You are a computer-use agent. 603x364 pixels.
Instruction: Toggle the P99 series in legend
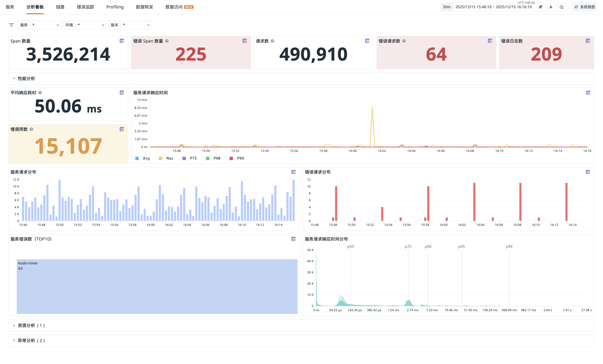pyautogui.click(x=237, y=158)
